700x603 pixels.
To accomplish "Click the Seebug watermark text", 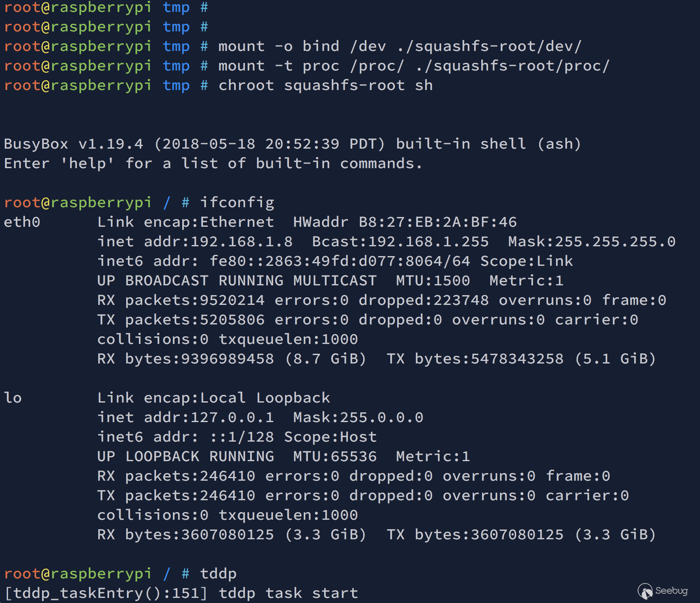I will 672,591.
